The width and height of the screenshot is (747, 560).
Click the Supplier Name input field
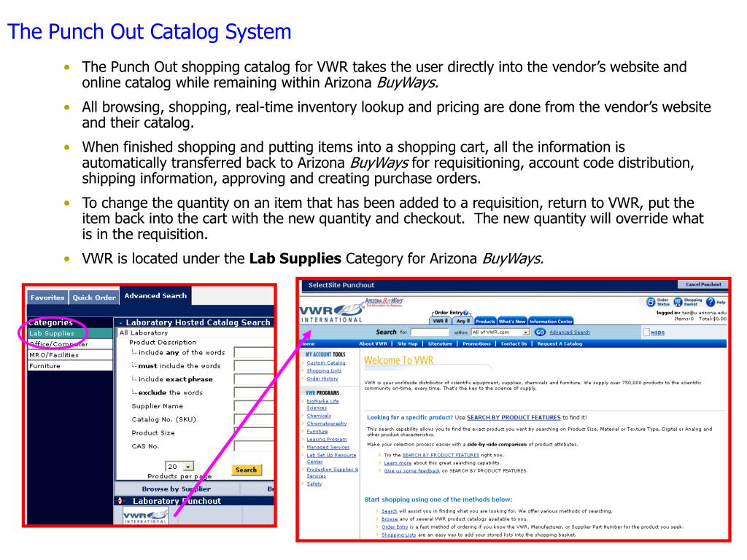click(254, 406)
